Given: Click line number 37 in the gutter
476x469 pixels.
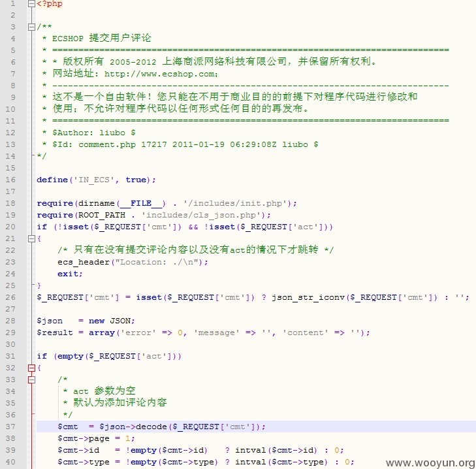Looking at the screenshot, I should click(10, 427).
